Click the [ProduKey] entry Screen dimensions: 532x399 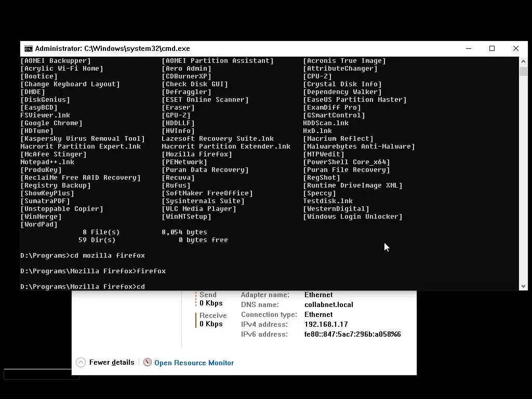[x=41, y=170]
